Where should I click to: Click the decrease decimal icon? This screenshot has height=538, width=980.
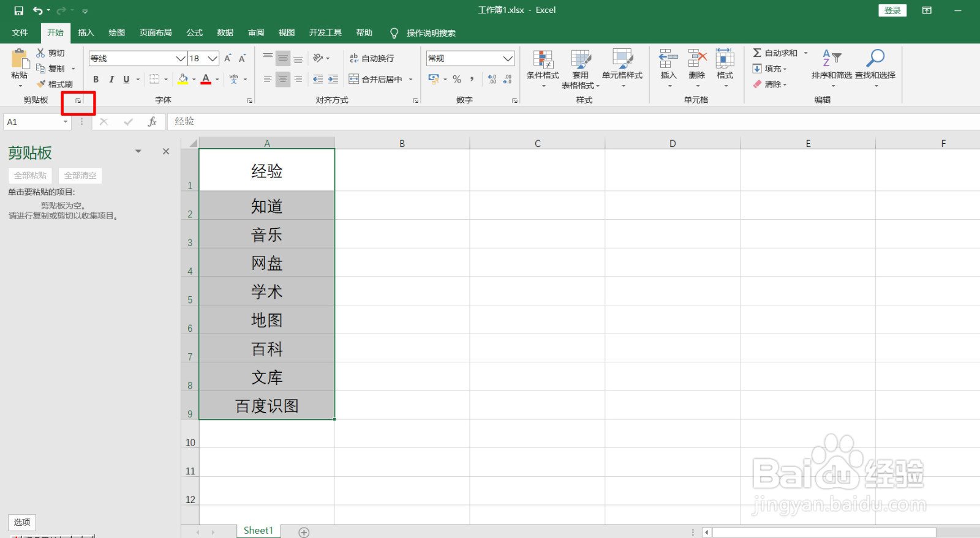[x=507, y=79]
